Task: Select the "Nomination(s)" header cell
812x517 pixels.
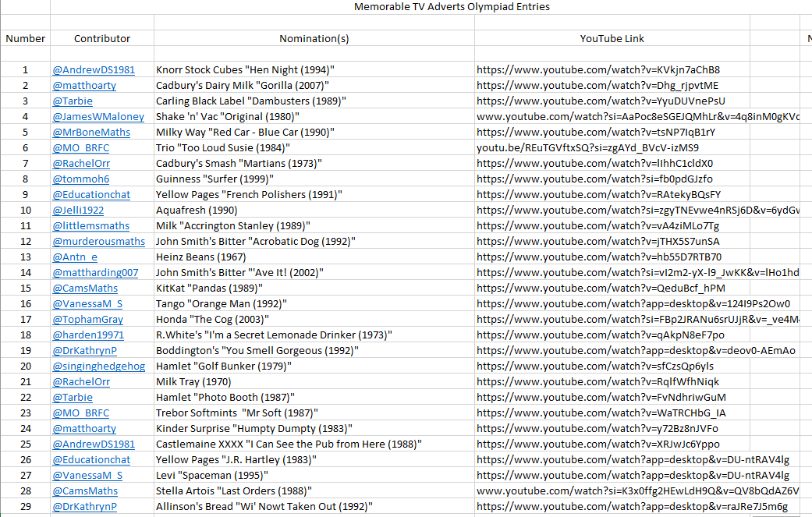Action: click(x=314, y=38)
